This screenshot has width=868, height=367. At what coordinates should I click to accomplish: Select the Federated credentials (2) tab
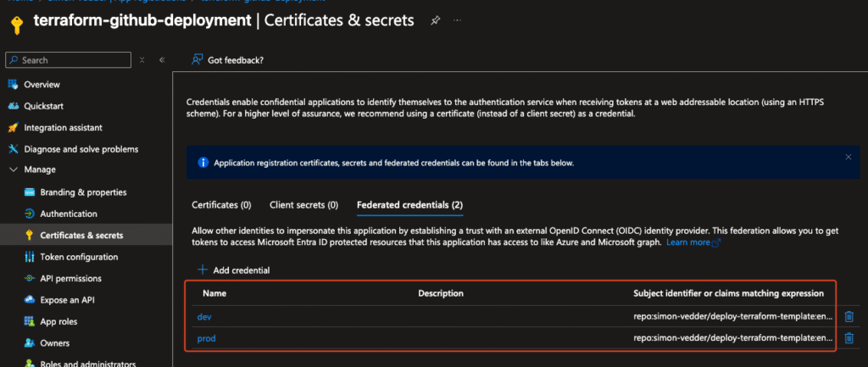409,205
